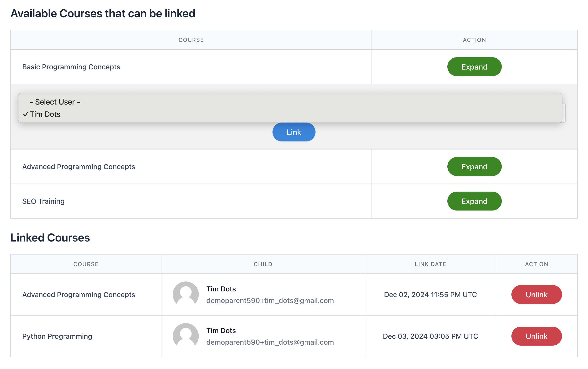Expand the Basic Programming Concepts course
The width and height of the screenshot is (588, 369).
(474, 67)
